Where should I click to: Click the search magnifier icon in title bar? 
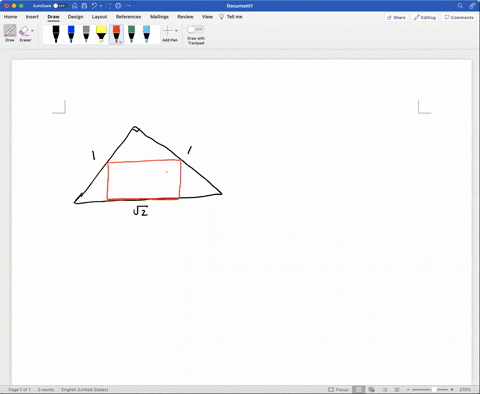(x=460, y=6)
